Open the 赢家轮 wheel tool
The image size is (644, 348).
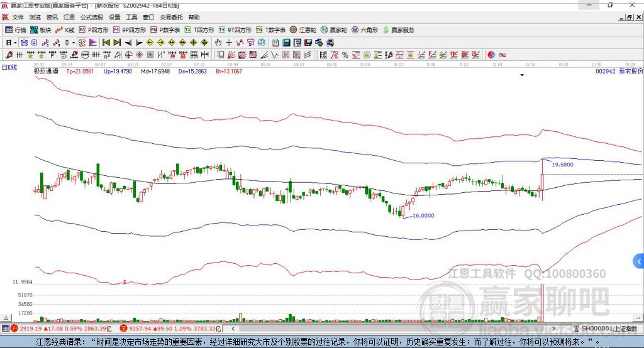tap(334, 30)
